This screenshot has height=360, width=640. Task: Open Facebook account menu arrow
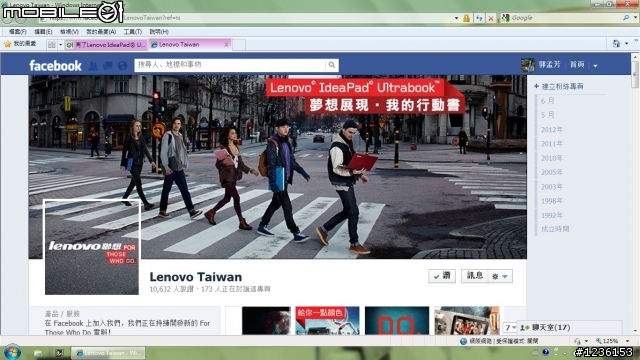click(596, 65)
